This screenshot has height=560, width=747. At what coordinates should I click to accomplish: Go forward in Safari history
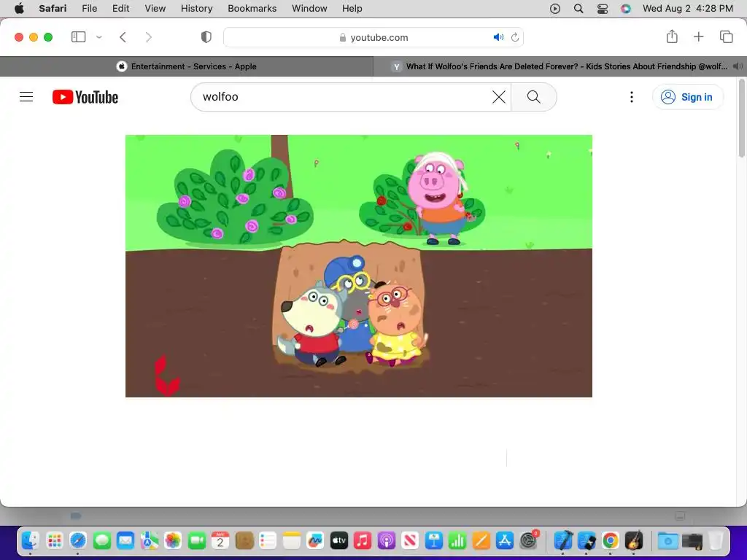point(148,37)
